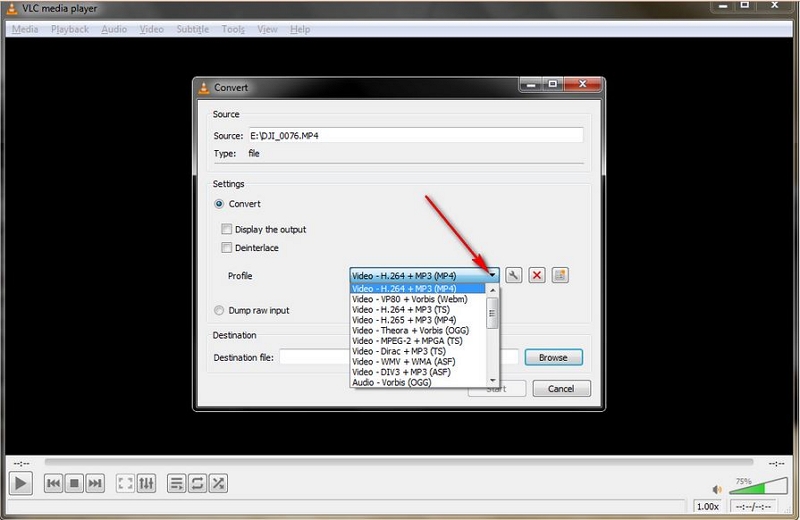Close the Convert dialog

[583, 84]
